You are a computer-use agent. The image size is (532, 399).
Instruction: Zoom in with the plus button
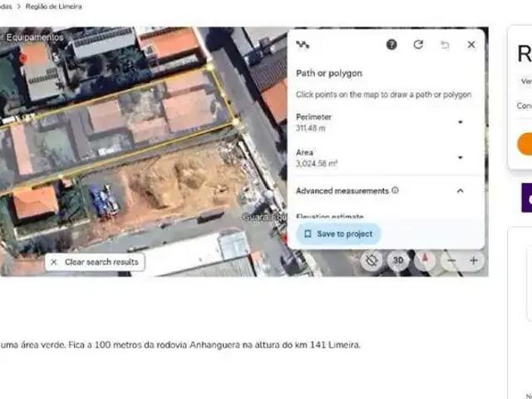point(474,260)
